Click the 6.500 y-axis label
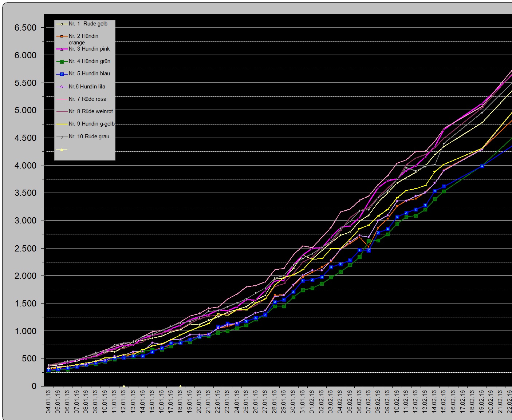The height and width of the screenshot is (420, 512). point(25,28)
